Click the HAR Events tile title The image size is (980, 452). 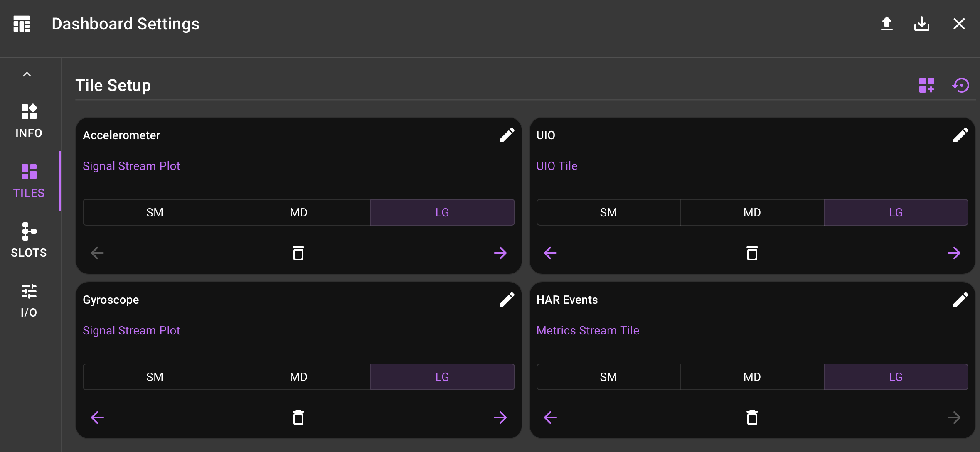567,300
